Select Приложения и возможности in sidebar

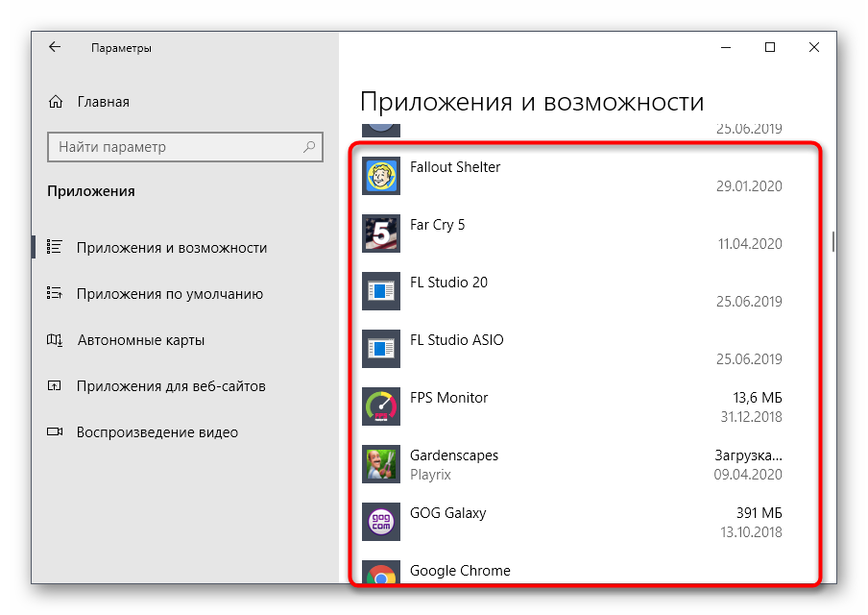(171, 248)
